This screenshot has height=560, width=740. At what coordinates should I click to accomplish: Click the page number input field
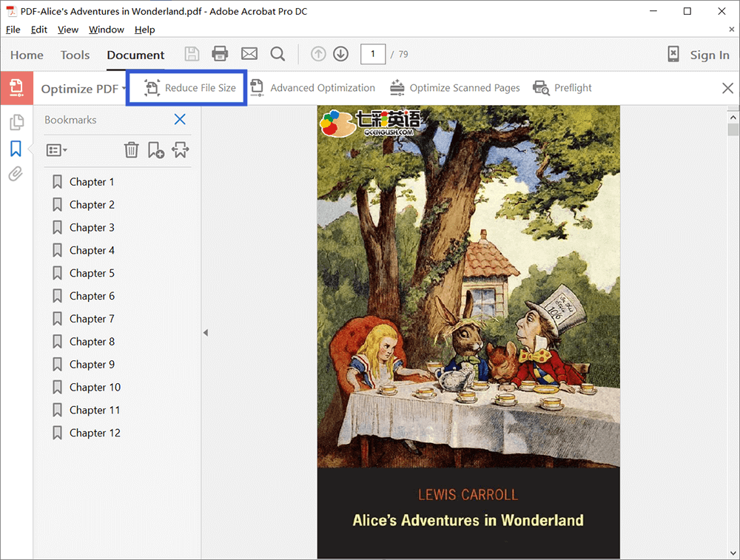[x=373, y=54]
